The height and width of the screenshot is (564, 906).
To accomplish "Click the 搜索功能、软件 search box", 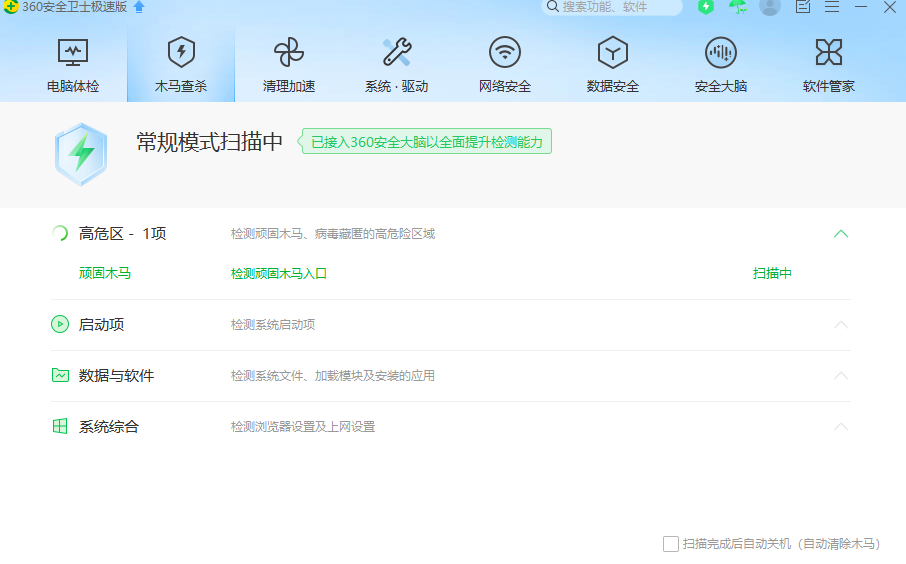I will click(x=614, y=7).
